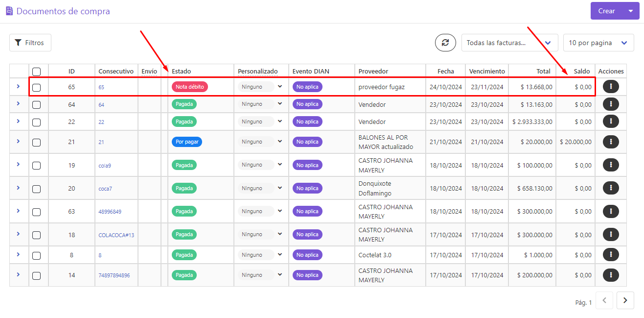
Task: Go to next page arrow
Action: (625, 300)
